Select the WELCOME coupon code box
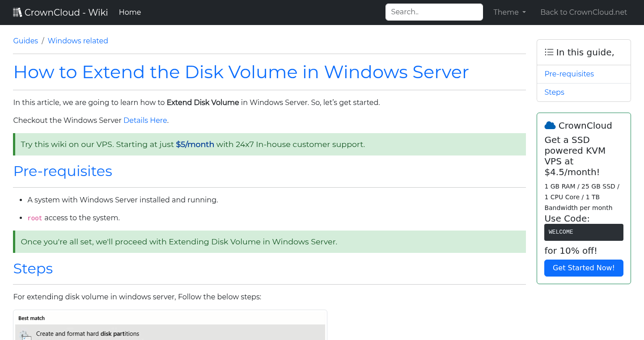This screenshot has height=340, width=644. click(x=584, y=232)
